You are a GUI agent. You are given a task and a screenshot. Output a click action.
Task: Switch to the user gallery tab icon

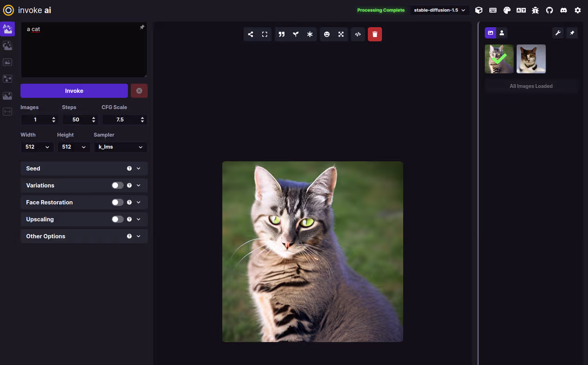tap(502, 33)
